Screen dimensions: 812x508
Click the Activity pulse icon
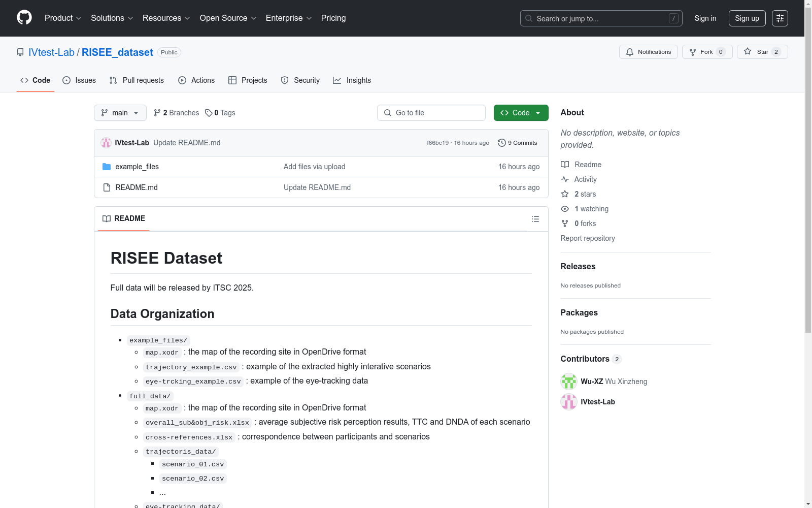pos(565,179)
